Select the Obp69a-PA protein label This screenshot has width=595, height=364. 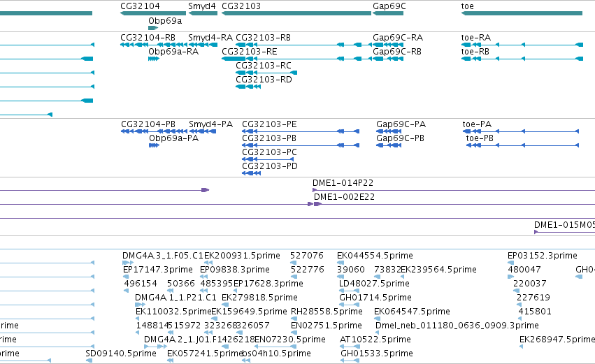point(174,138)
